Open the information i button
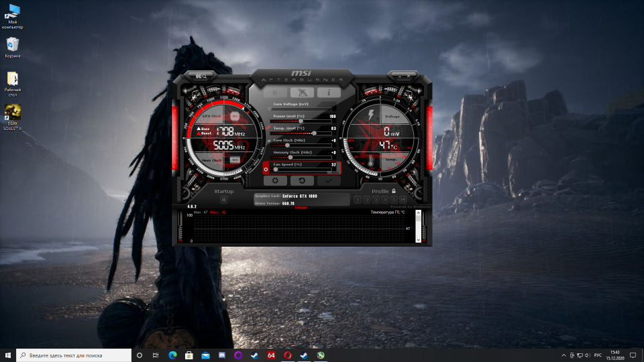The image size is (644, 362). point(329,93)
